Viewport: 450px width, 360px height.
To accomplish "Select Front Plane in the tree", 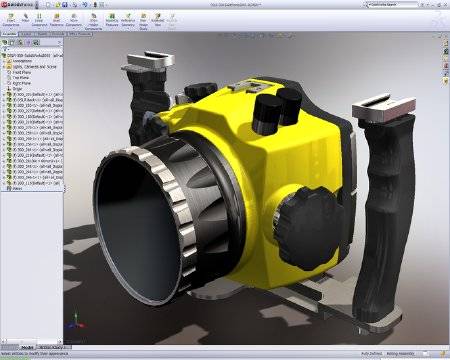I will (19, 72).
